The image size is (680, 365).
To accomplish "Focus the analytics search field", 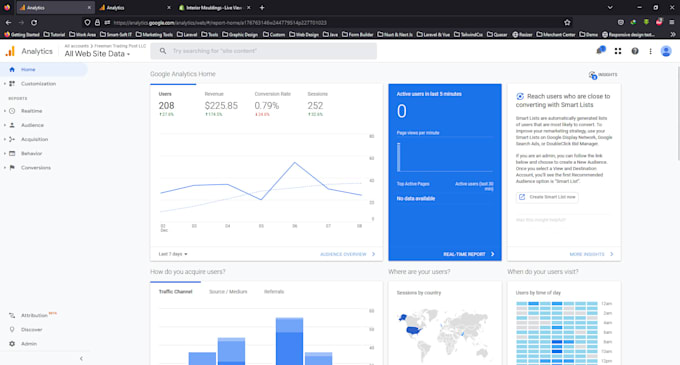I will (264, 51).
